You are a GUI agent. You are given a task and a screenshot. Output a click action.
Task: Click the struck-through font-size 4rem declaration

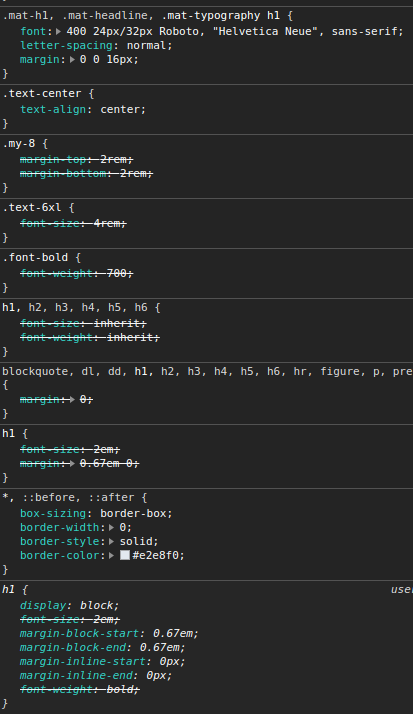(73, 223)
